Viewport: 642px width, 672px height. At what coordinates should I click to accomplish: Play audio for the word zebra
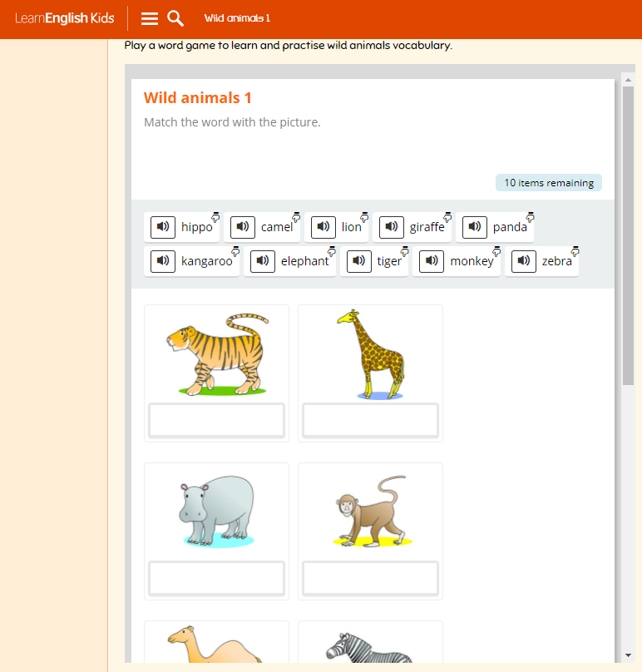point(524,261)
